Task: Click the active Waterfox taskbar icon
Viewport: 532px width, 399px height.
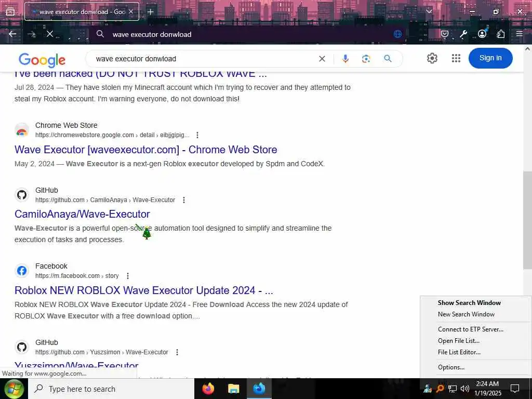Action: (x=259, y=389)
